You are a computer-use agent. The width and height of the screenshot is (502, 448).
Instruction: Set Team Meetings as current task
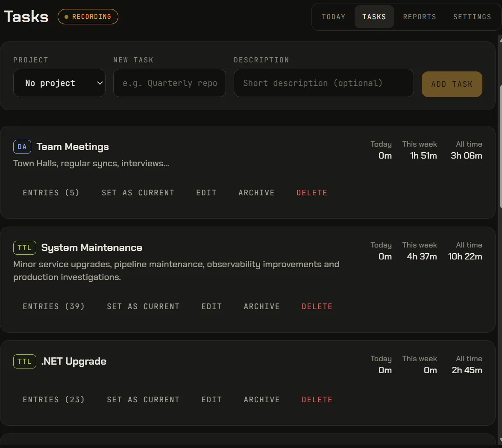coord(138,193)
